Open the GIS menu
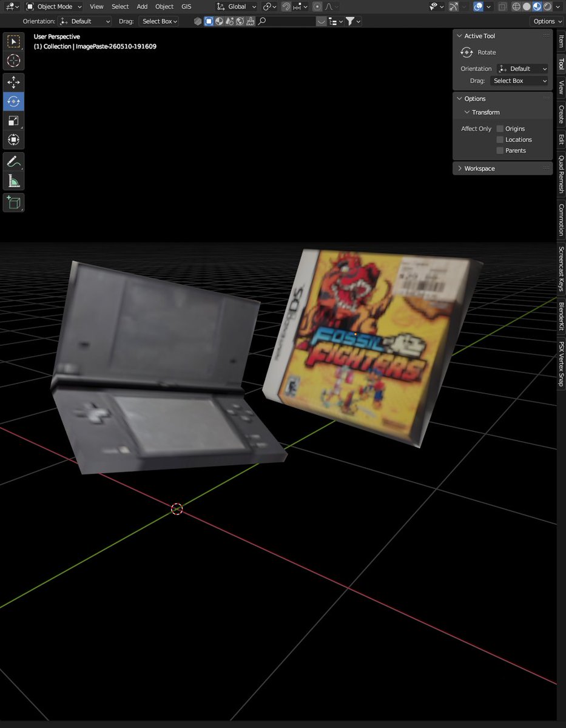 [186, 7]
